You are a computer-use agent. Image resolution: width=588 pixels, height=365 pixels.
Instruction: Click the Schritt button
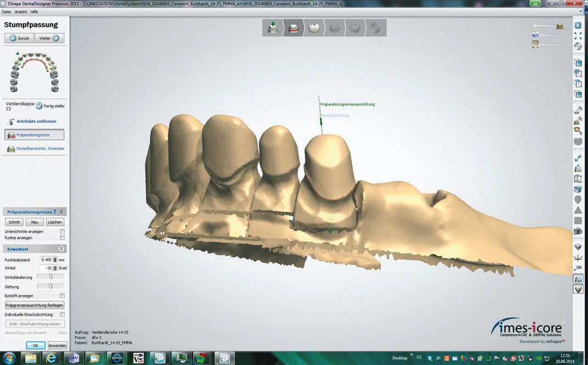[x=14, y=222]
